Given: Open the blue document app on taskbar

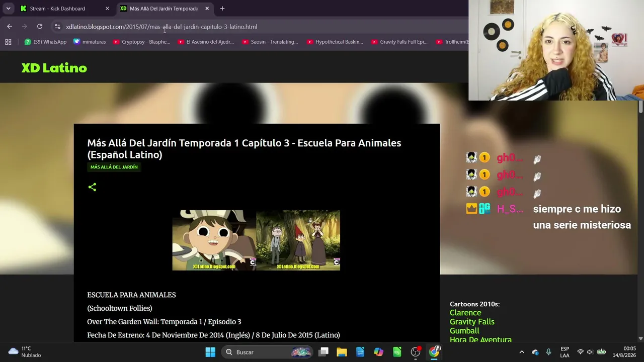Looking at the screenshot, I should (360, 352).
